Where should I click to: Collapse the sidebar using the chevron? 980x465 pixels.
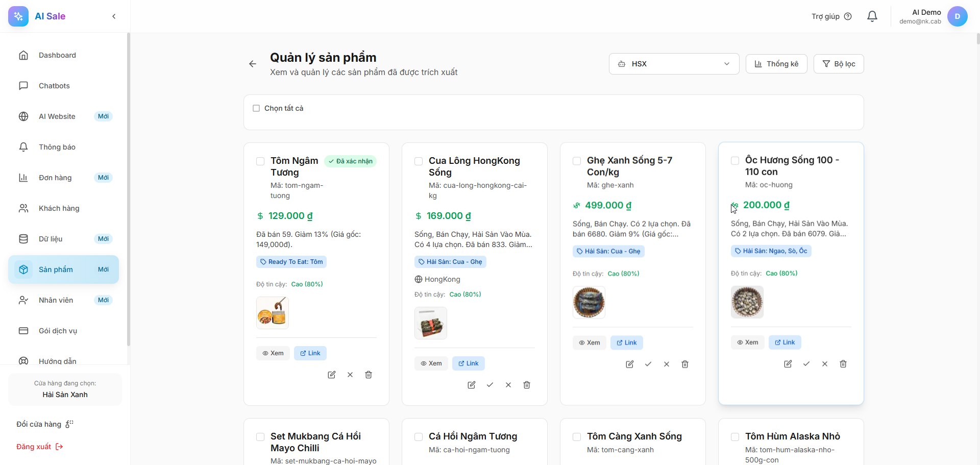click(114, 16)
